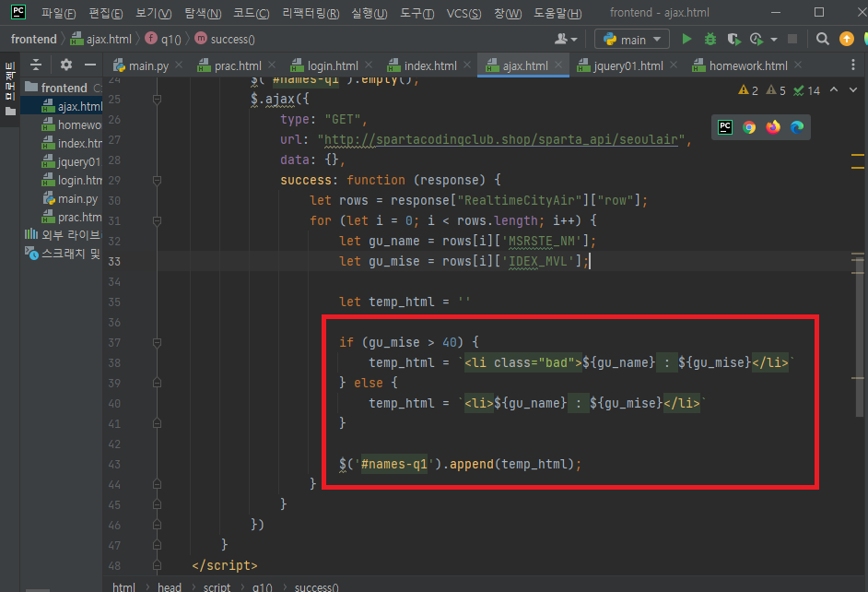Go to next highlighted error arrow
The width and height of the screenshot is (868, 592).
coord(853,89)
